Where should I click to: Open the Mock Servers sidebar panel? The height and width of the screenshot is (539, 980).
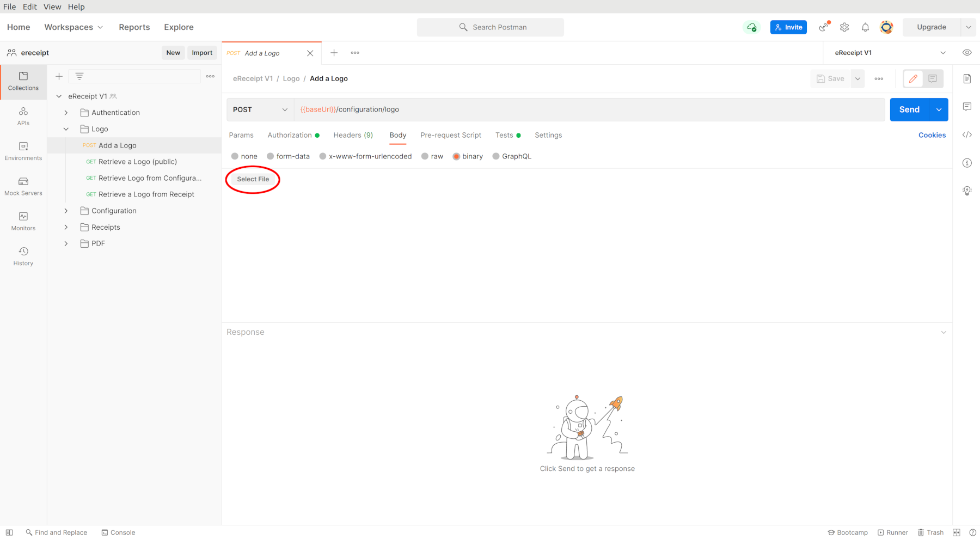pyautogui.click(x=23, y=187)
